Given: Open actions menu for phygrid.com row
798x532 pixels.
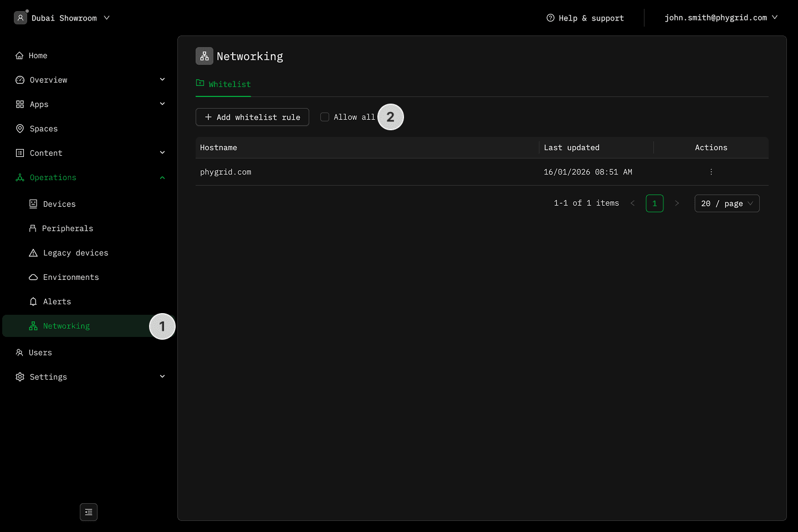Looking at the screenshot, I should point(711,172).
